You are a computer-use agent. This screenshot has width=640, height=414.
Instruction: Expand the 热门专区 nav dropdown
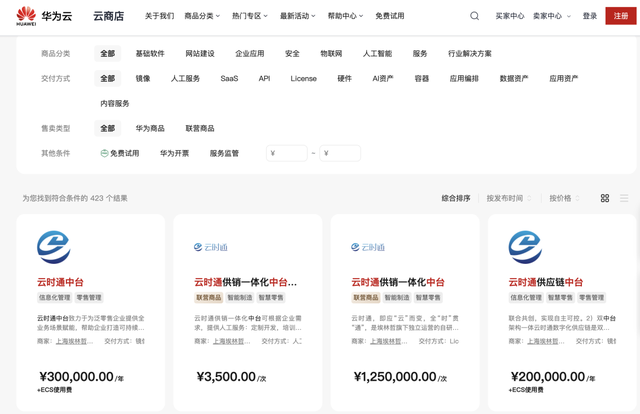click(x=250, y=16)
